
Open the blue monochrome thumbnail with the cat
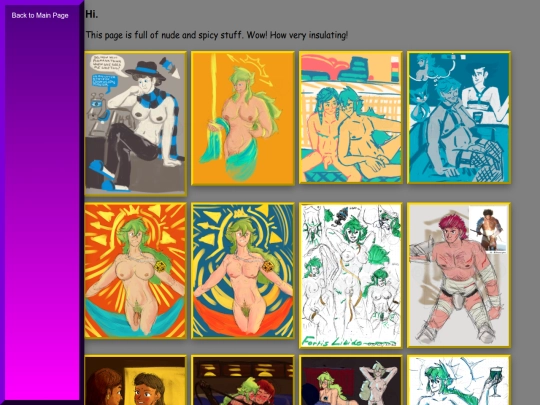[459, 117]
